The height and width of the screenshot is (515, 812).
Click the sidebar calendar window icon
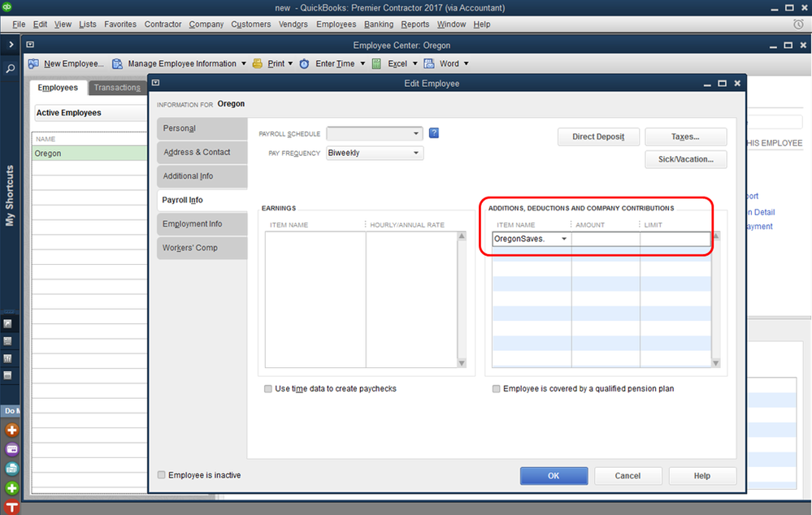click(x=8, y=375)
